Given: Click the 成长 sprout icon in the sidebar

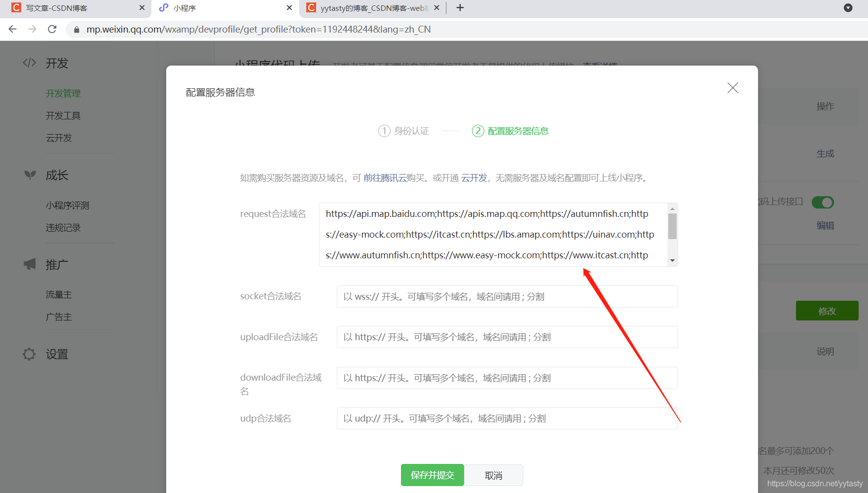Looking at the screenshot, I should pyautogui.click(x=30, y=175).
